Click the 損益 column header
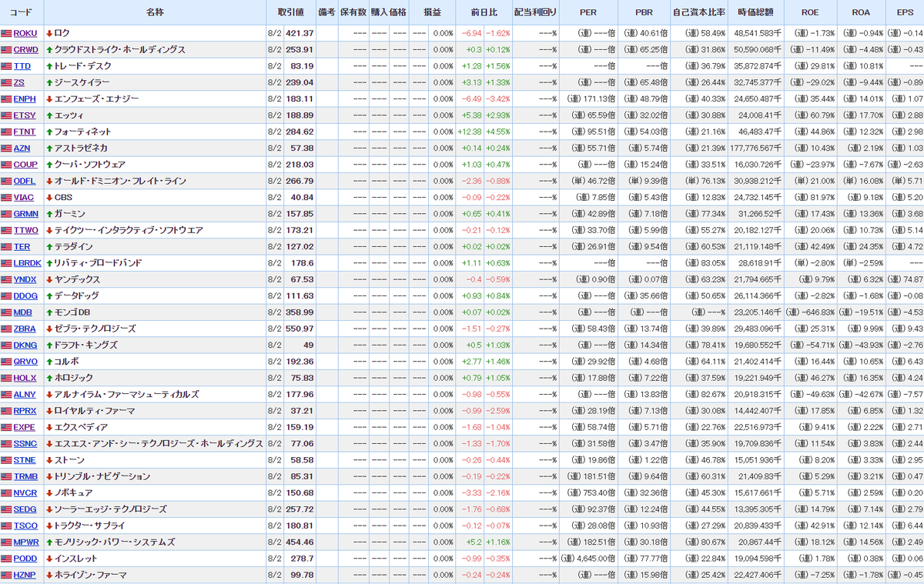The height and width of the screenshot is (584, 924). [x=432, y=12]
